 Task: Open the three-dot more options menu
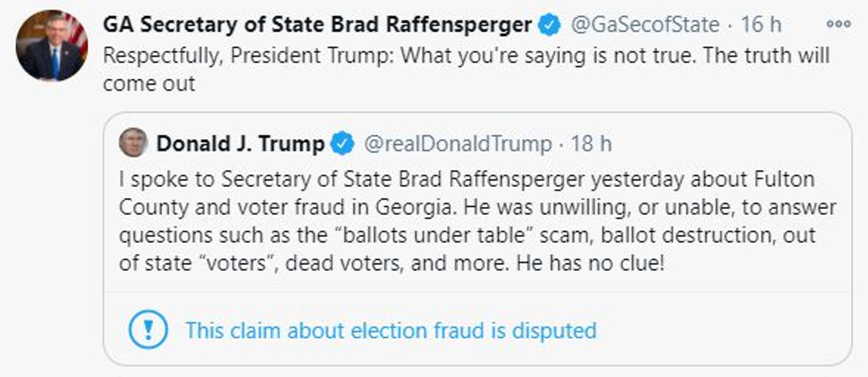[838, 24]
